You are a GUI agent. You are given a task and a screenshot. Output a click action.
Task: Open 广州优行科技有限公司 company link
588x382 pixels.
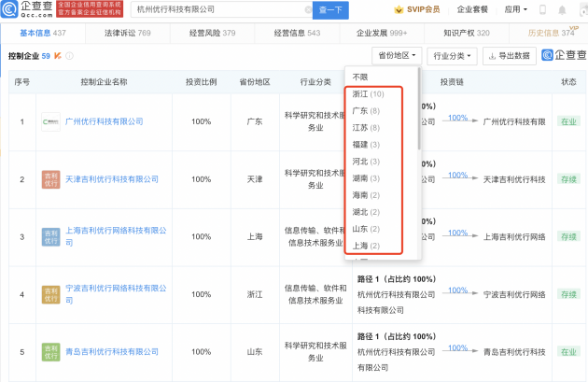[105, 121]
